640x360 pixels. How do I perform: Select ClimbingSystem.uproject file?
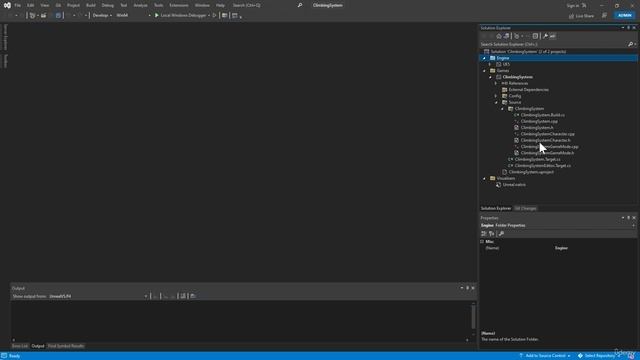(x=531, y=172)
